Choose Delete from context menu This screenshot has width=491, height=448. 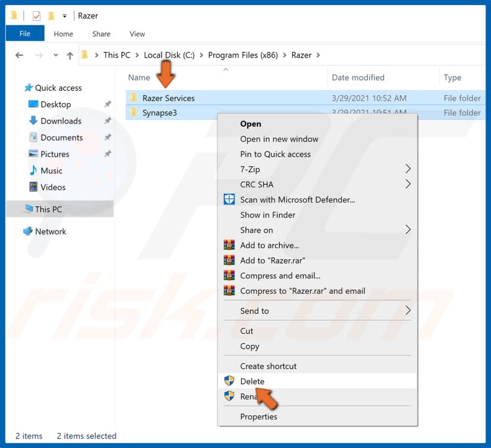tap(317, 381)
